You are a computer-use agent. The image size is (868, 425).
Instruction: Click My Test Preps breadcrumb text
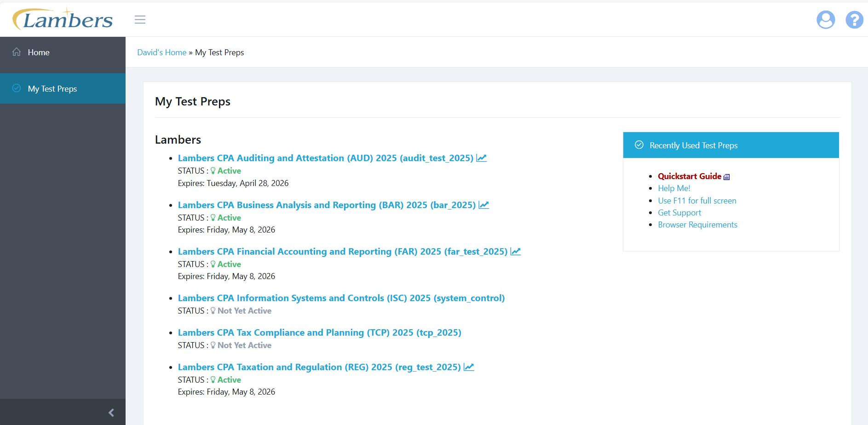click(219, 52)
